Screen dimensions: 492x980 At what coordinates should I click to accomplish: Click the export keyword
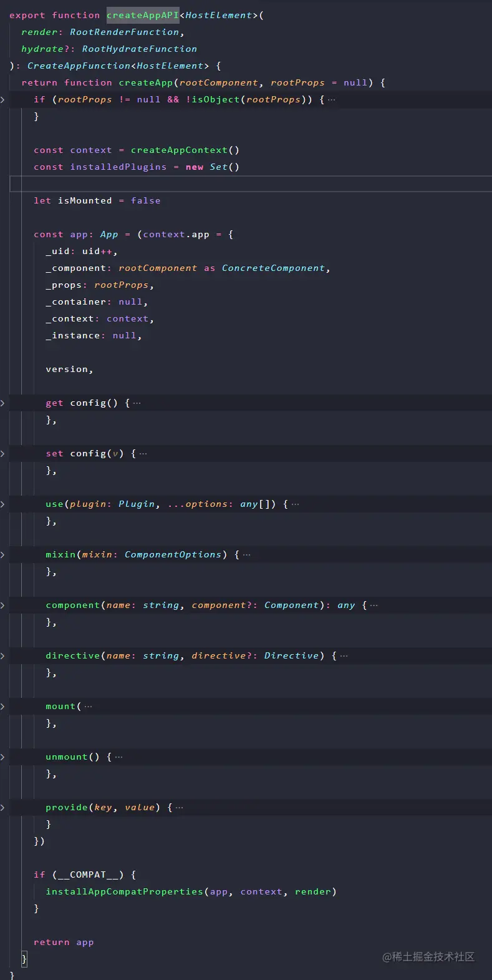click(27, 15)
